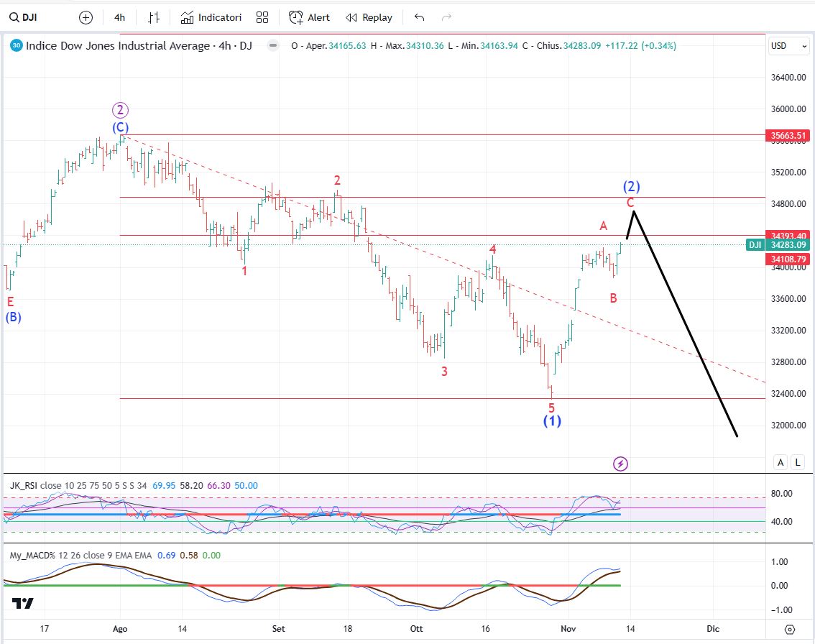This screenshot has height=644, width=815.
Task: Click the Ago date label on time axis
Action: click(120, 629)
